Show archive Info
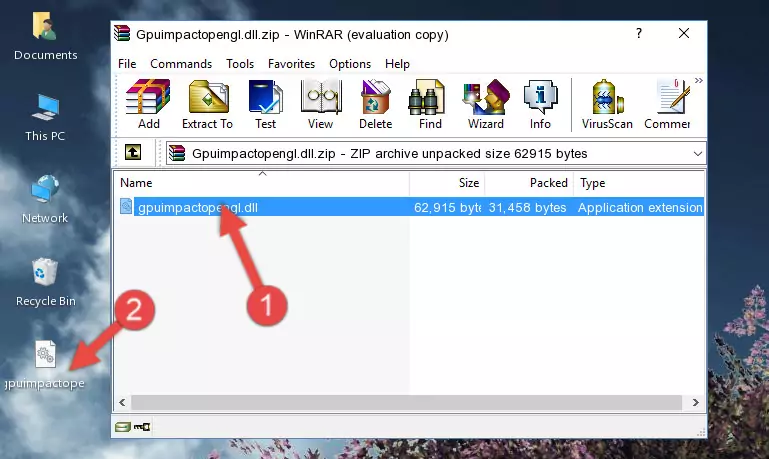 (540, 104)
